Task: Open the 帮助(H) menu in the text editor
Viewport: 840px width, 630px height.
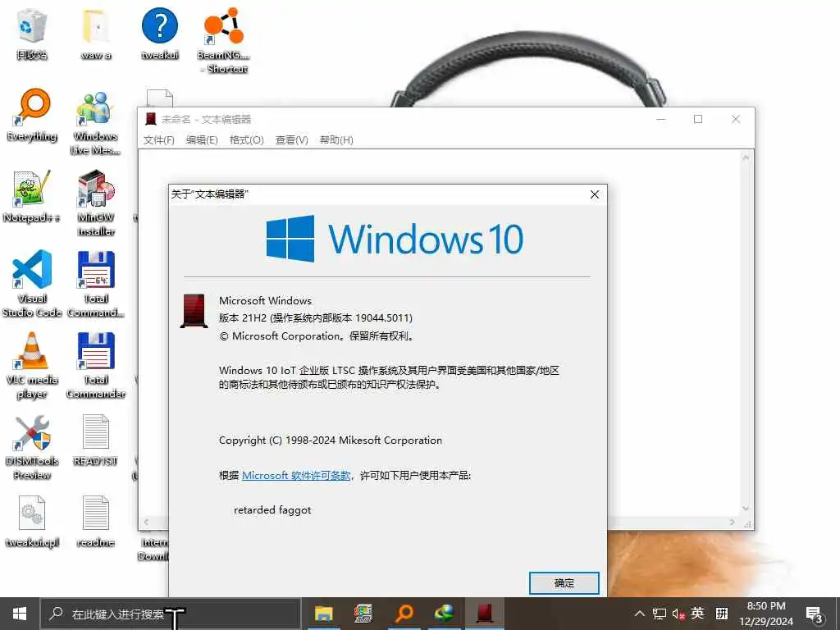Action: (336, 139)
